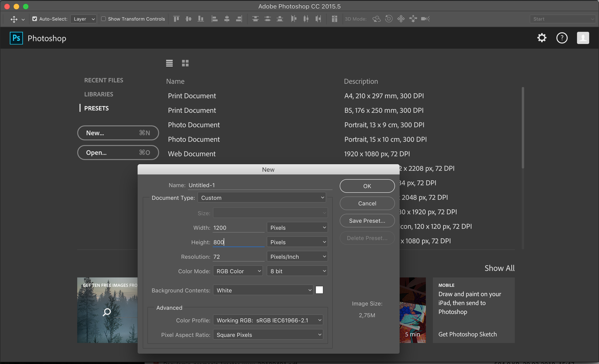Open the Color Mode RGB Color dropdown
The width and height of the screenshot is (599, 364).
click(238, 271)
